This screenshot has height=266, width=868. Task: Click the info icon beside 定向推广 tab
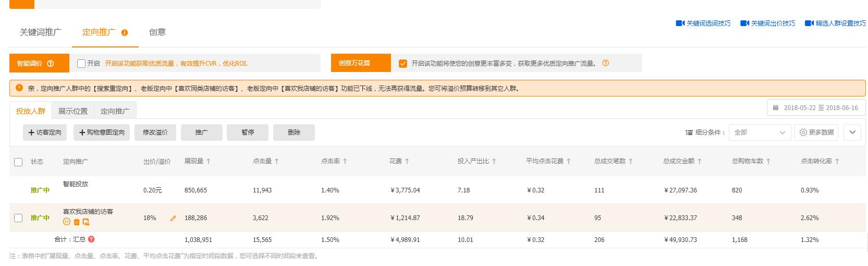[125, 32]
